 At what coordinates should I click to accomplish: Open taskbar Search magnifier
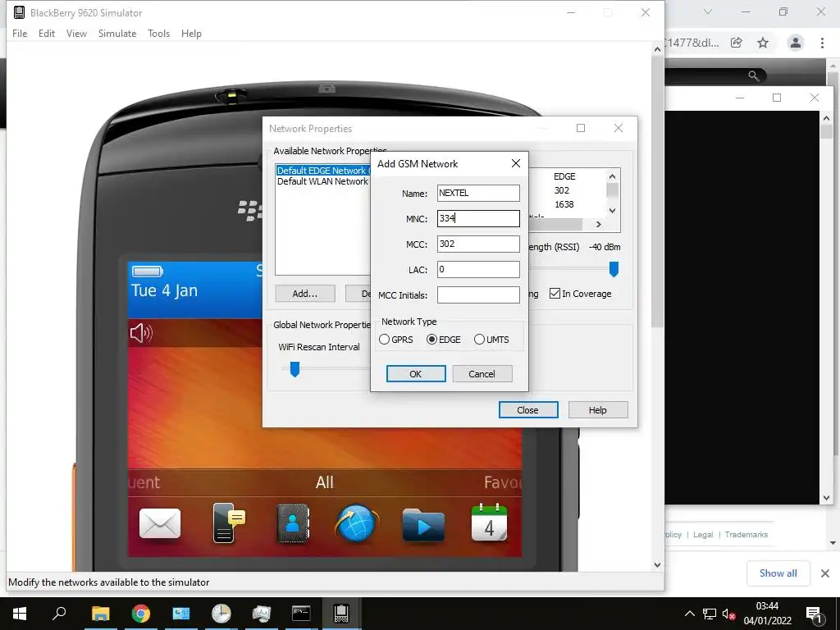pyautogui.click(x=59, y=613)
